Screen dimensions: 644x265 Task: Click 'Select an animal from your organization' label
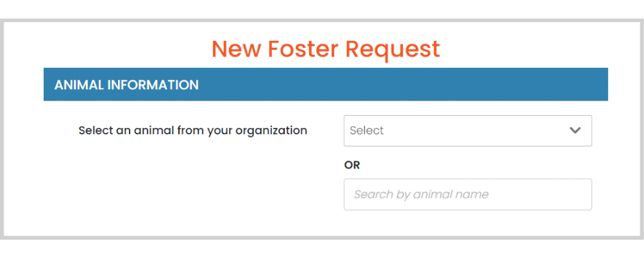(192, 131)
